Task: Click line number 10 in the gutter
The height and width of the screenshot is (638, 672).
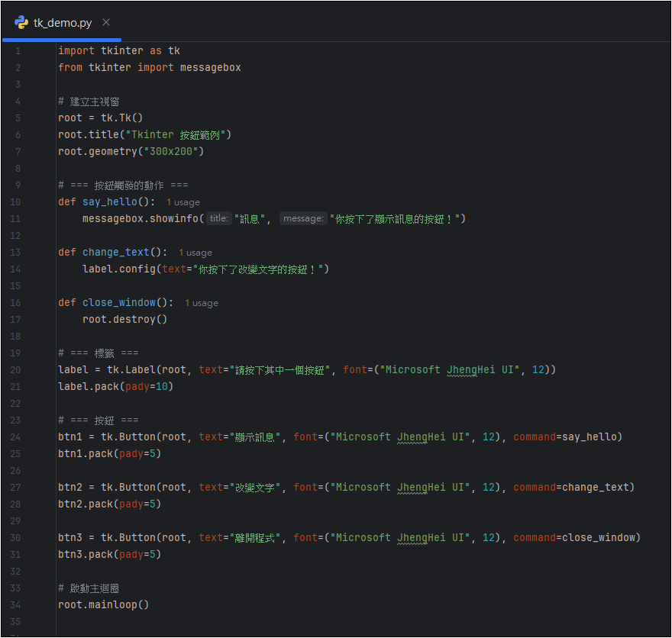Action: 17,202
